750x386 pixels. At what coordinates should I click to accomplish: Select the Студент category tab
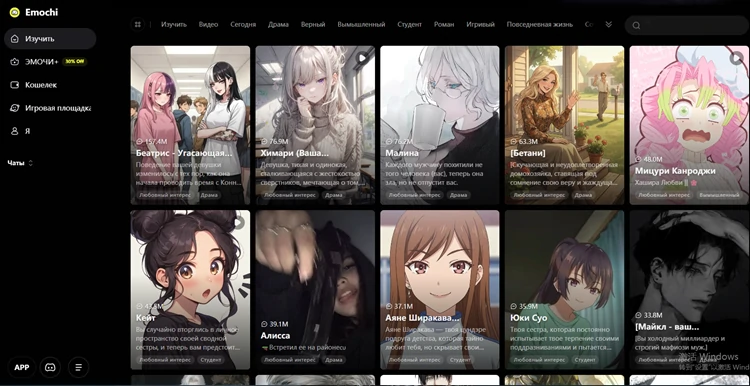pos(409,24)
